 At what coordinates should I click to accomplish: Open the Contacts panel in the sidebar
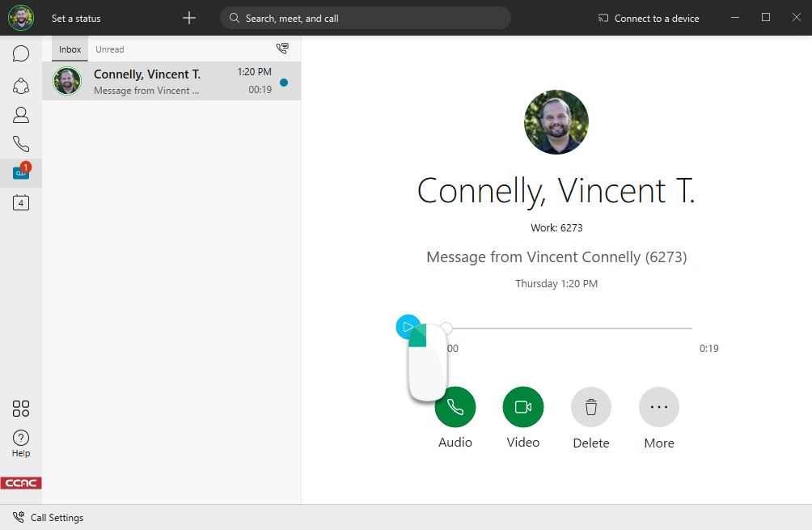(x=20, y=114)
